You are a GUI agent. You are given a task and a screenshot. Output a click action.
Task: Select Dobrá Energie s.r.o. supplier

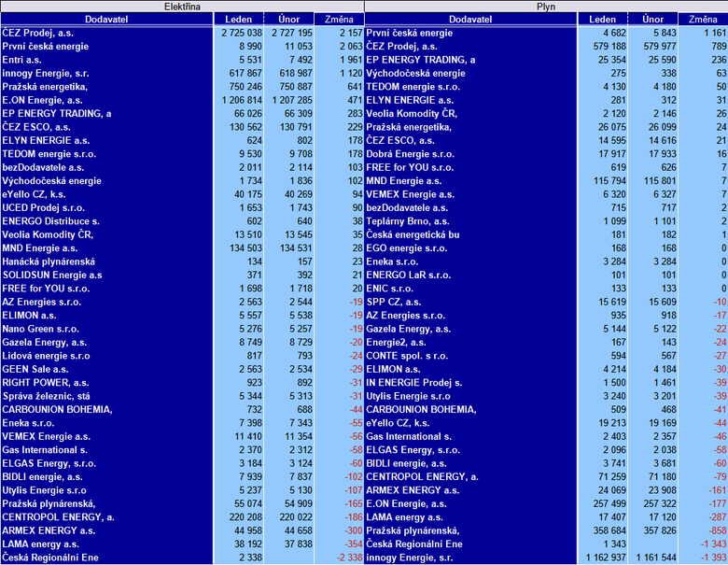pyautogui.click(x=410, y=154)
